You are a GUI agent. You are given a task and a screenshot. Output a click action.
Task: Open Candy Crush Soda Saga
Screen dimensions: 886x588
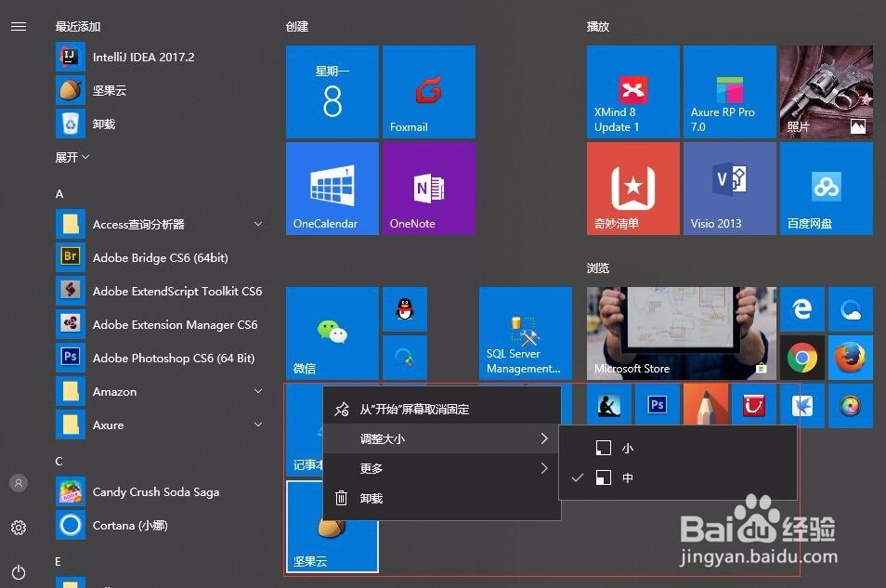tap(137, 492)
